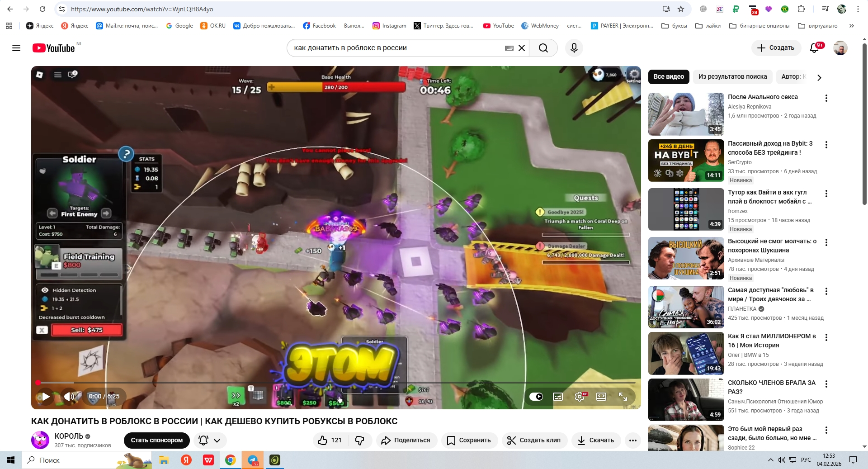The height and width of the screenshot is (469, 868).
Task: Select the Автор chip
Action: click(x=793, y=77)
